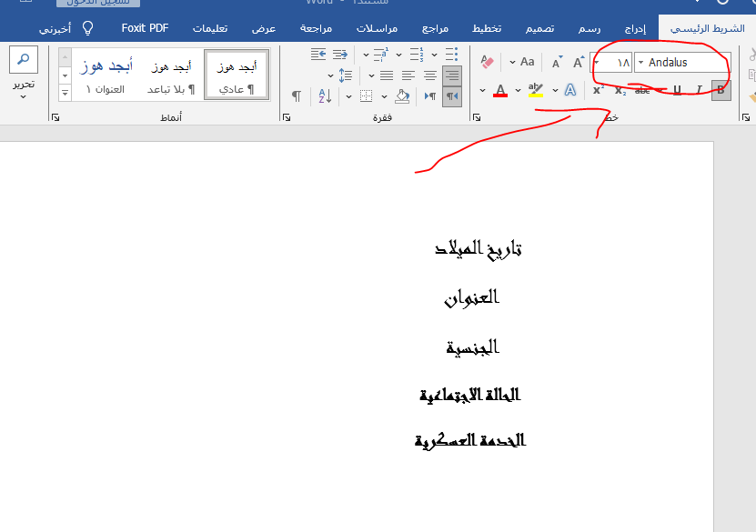Viewport: 756px width, 532px height.
Task: Open the تصميم (Design) tab
Action: [539, 28]
